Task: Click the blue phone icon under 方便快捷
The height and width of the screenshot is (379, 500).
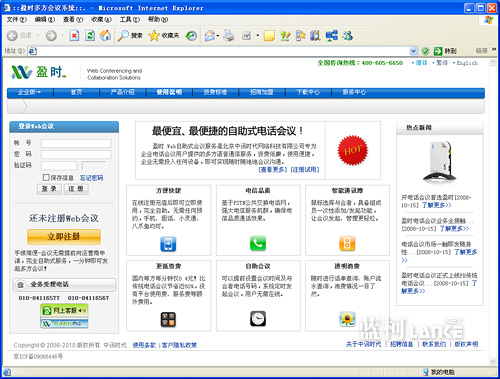Action: click(168, 244)
